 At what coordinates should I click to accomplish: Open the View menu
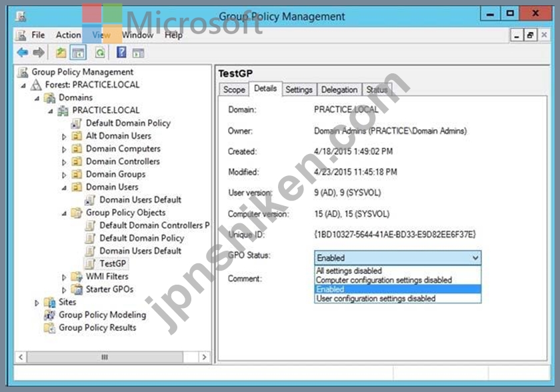click(x=101, y=35)
